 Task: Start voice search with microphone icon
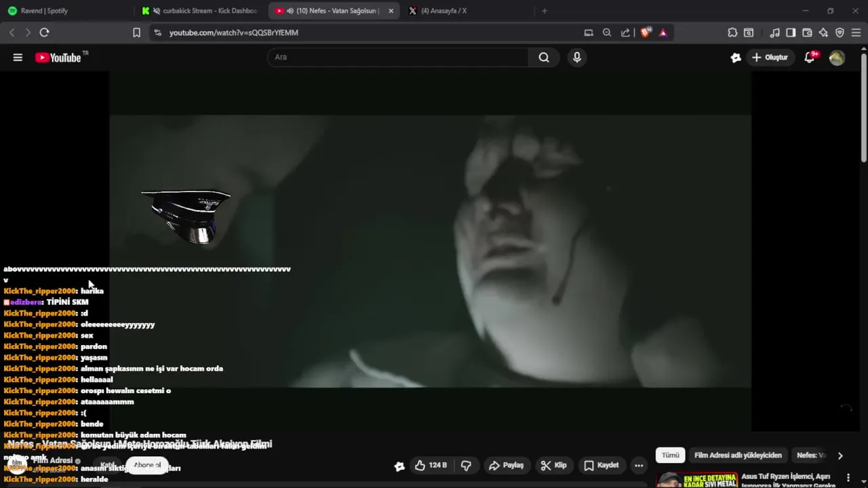coord(577,58)
